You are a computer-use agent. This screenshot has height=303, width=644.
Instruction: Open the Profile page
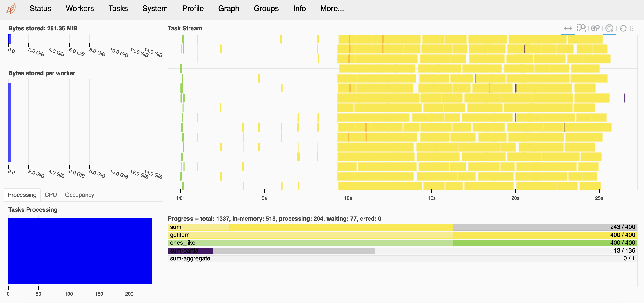193,9
